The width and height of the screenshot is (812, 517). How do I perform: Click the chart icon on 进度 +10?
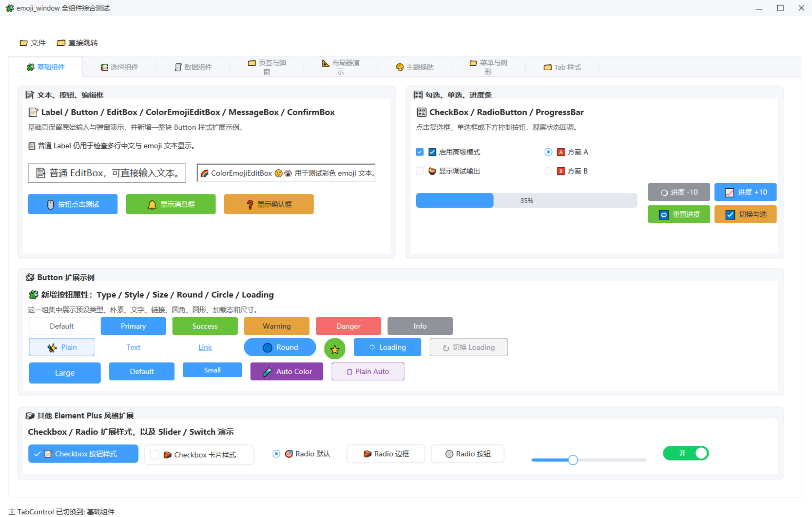(729, 192)
